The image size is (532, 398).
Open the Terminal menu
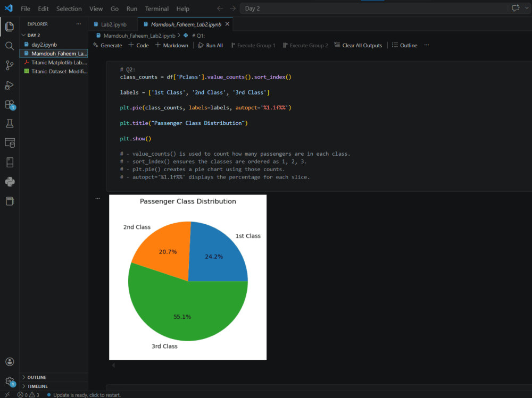[157, 9]
